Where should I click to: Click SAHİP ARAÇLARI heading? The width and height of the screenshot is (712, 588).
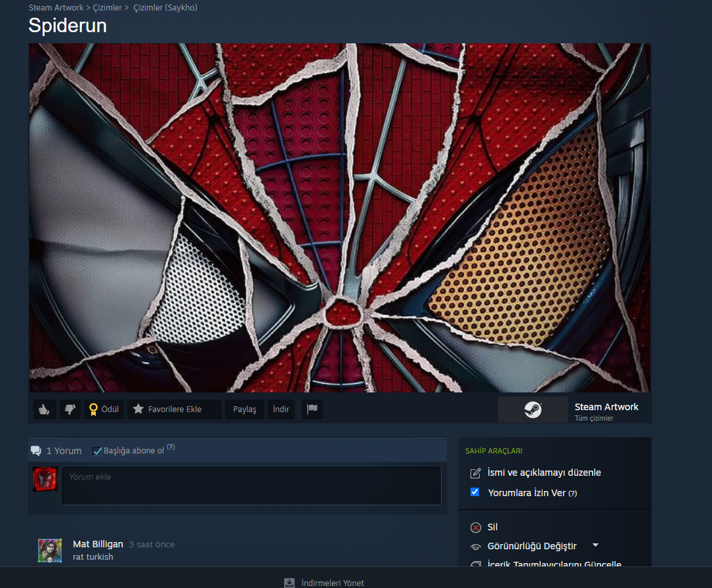[493, 451]
